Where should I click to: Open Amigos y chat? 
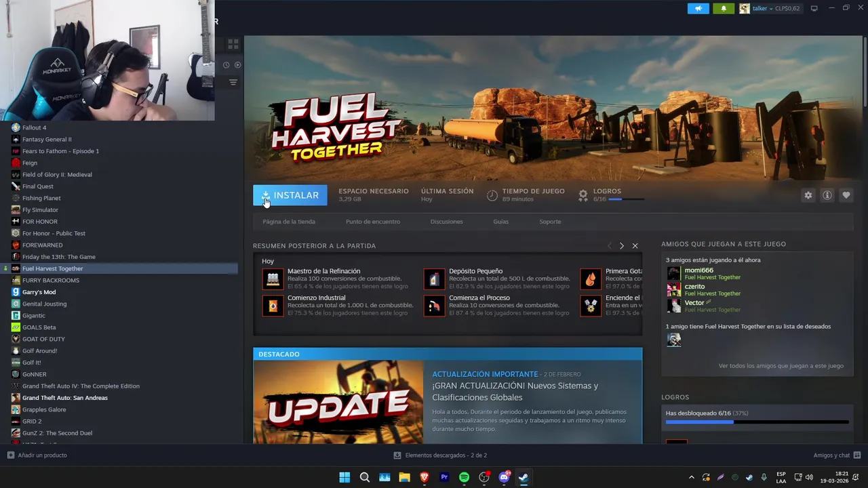click(x=837, y=455)
